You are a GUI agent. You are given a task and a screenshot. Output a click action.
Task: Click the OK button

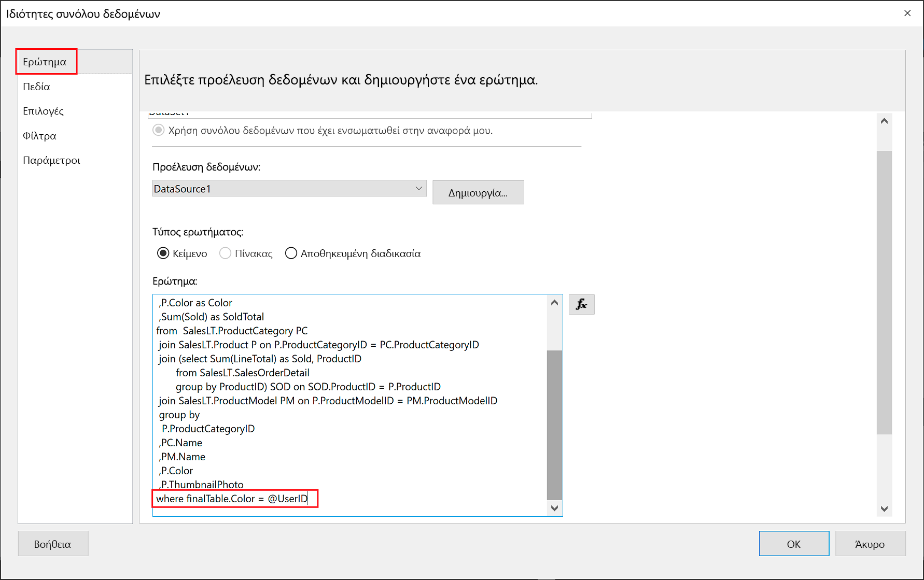pyautogui.click(x=794, y=544)
